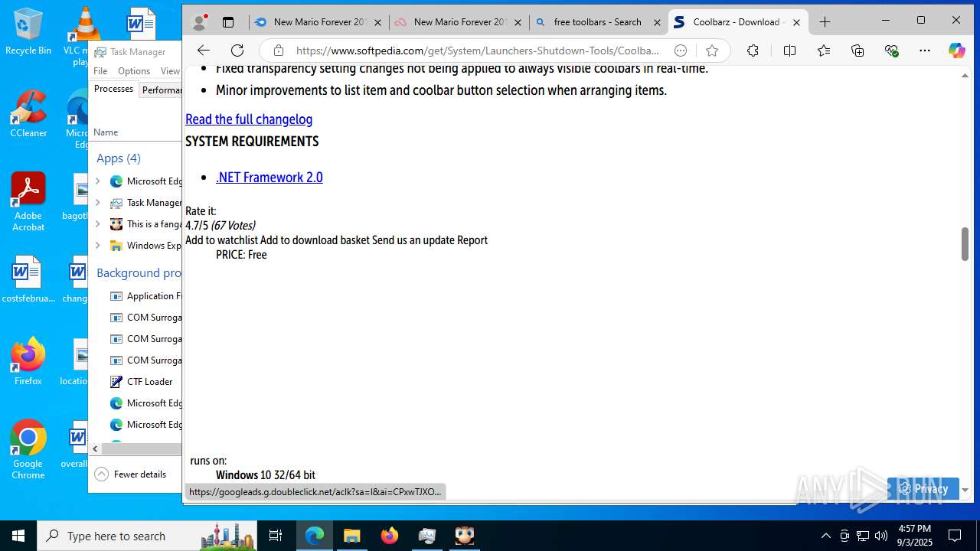Select CTF Loader process row

tap(136, 381)
